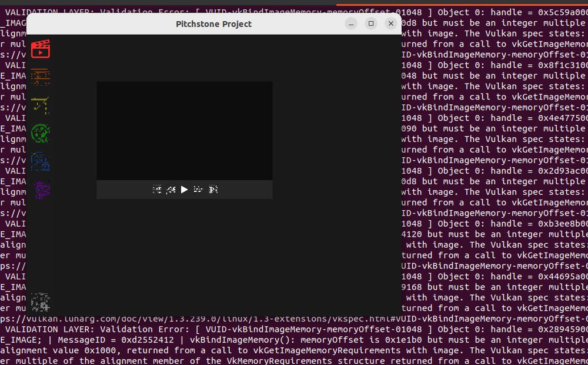The height and width of the screenshot is (365, 588).
Task: Step forward one frame in playback controls
Action: tap(198, 190)
